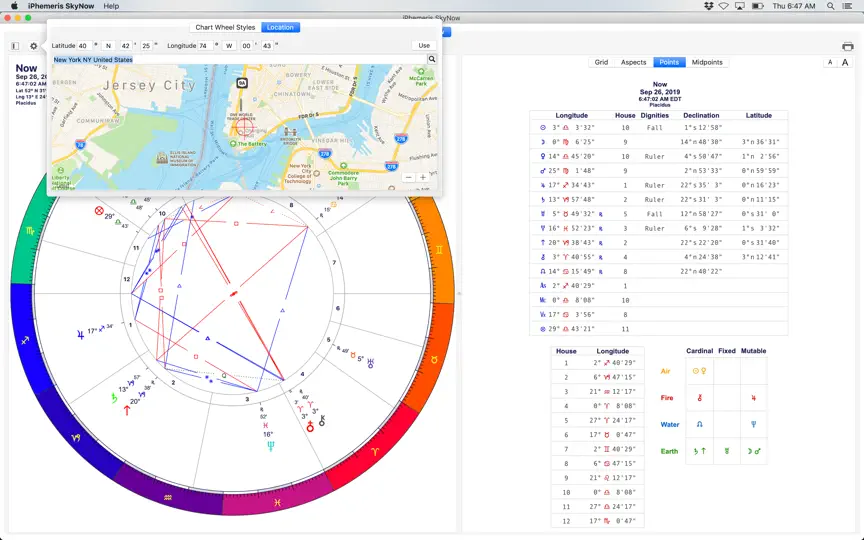Click the New York location search field
Screen dimensions: 864x540
[239, 60]
